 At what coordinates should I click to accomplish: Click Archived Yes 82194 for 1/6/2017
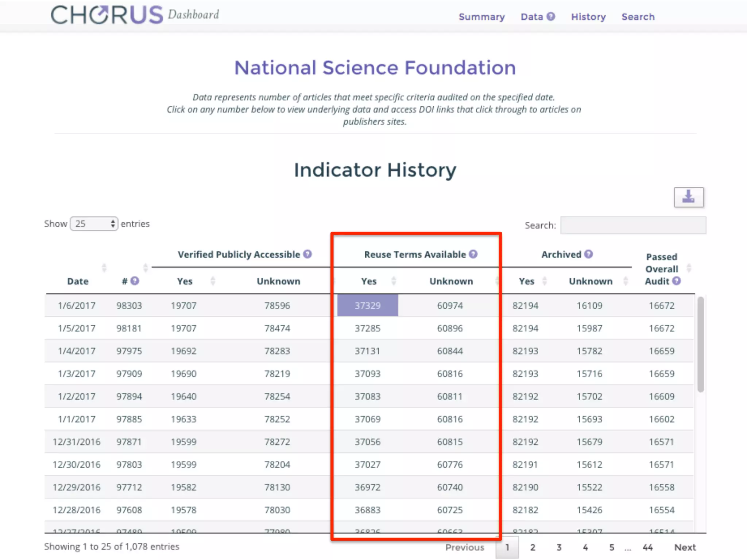(525, 306)
